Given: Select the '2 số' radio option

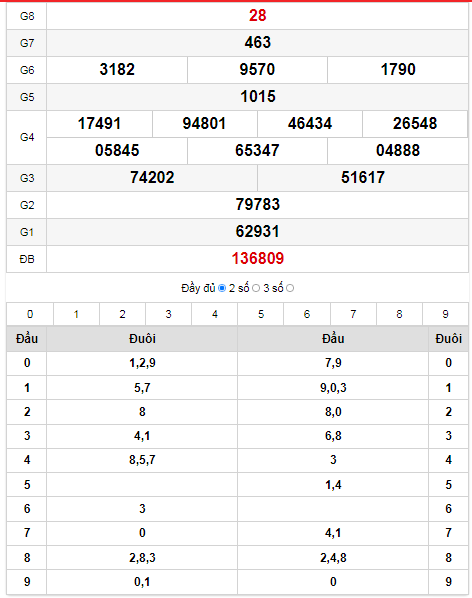Looking at the screenshot, I should point(256,288).
